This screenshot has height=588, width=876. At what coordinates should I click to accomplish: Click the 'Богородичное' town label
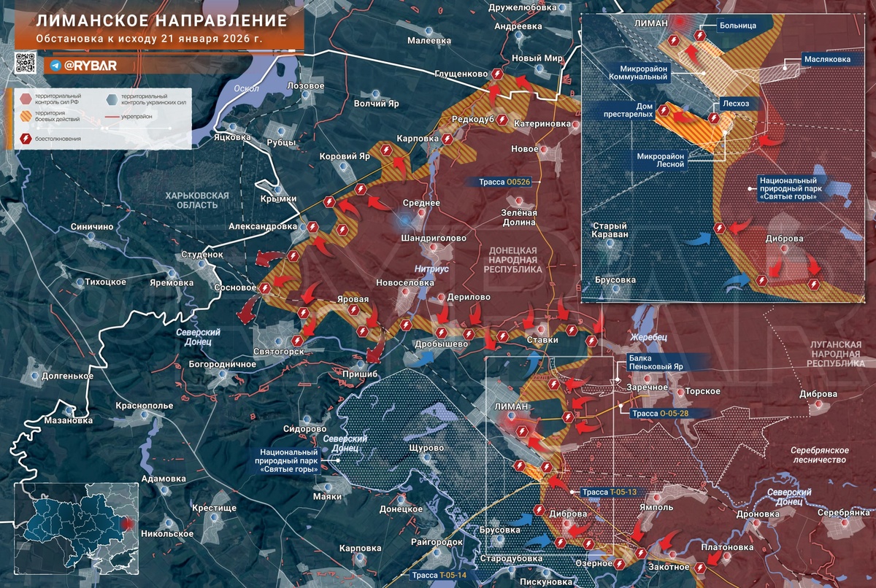point(222,363)
